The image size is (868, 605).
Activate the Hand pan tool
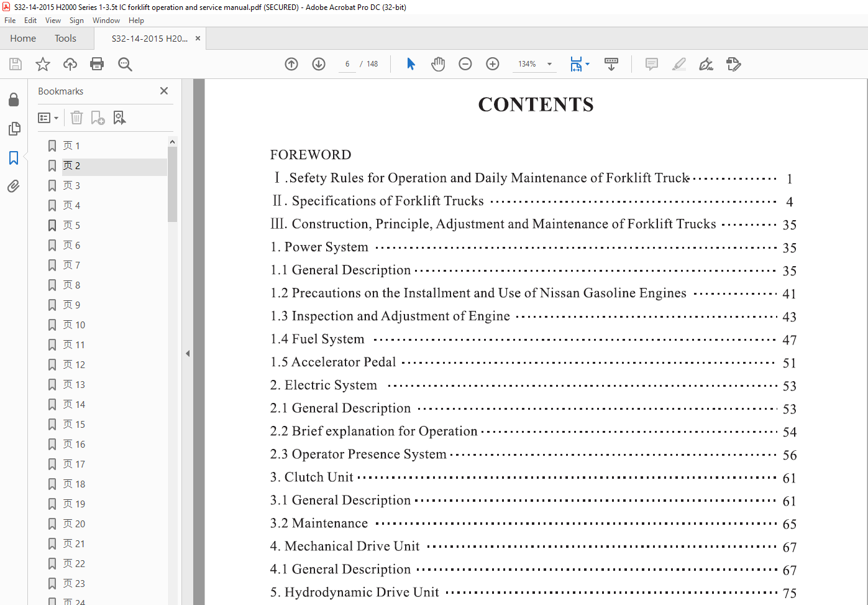click(438, 64)
